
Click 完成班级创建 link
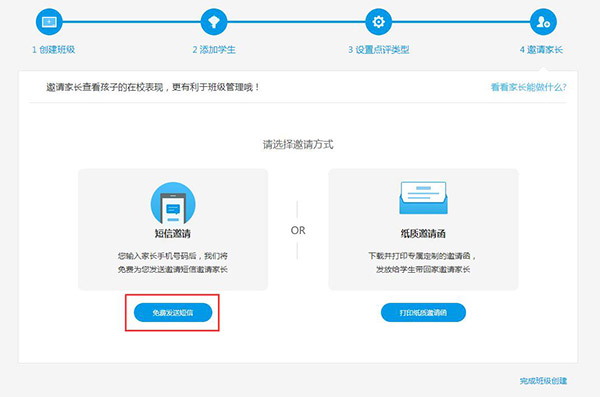(543, 381)
